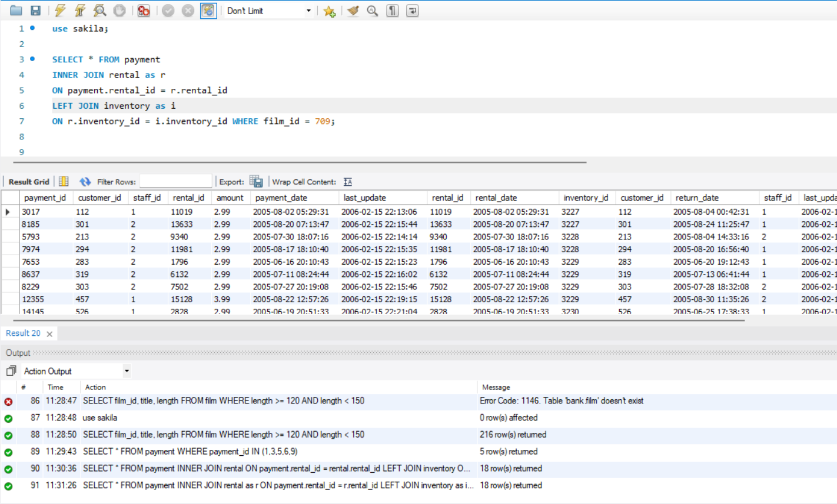The image size is (837, 504).
Task: Commit the current transaction
Action: click(168, 11)
